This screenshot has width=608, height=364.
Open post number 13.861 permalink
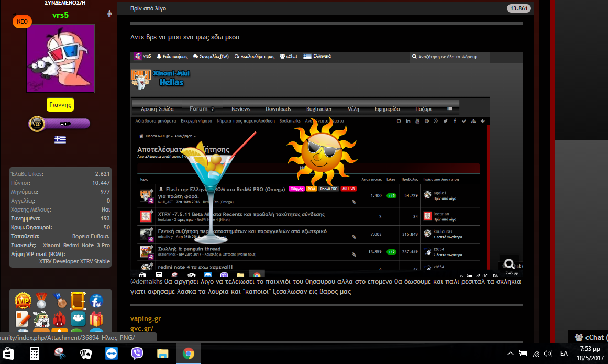pyautogui.click(x=518, y=8)
